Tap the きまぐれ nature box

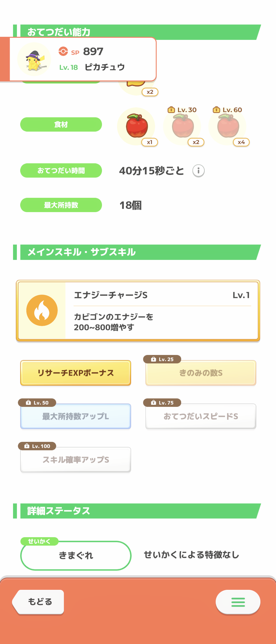pos(76,556)
